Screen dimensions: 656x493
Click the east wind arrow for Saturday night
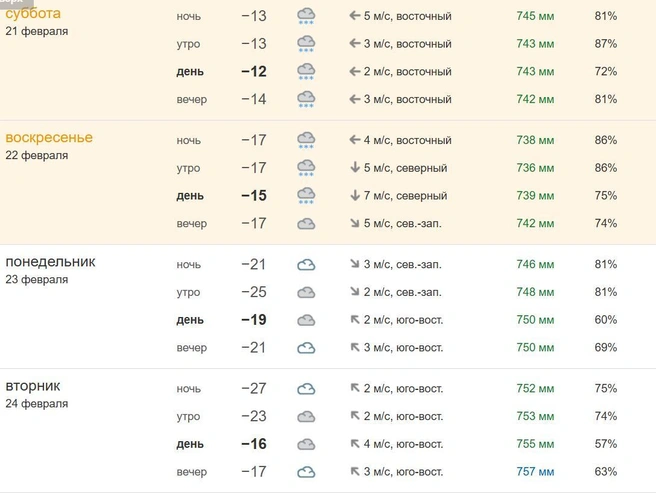pos(355,16)
